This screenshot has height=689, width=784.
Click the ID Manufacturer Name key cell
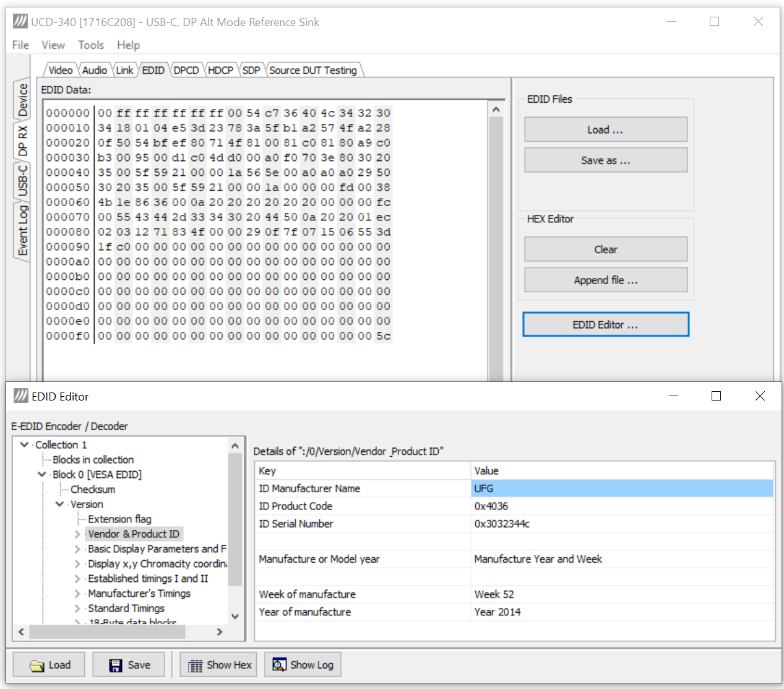363,488
